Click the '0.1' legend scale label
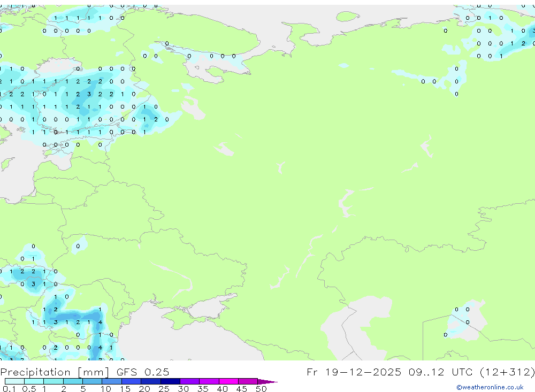Viewport: 535px width, 392px height. click(9, 389)
